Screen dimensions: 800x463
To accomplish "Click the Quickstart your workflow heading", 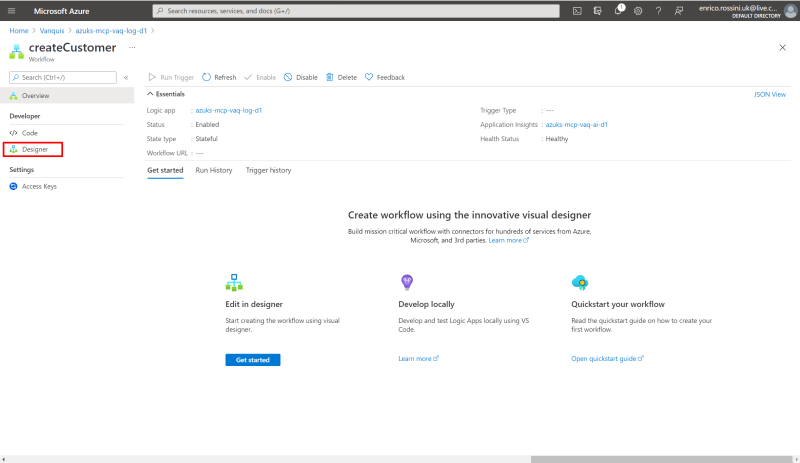I will click(618, 304).
